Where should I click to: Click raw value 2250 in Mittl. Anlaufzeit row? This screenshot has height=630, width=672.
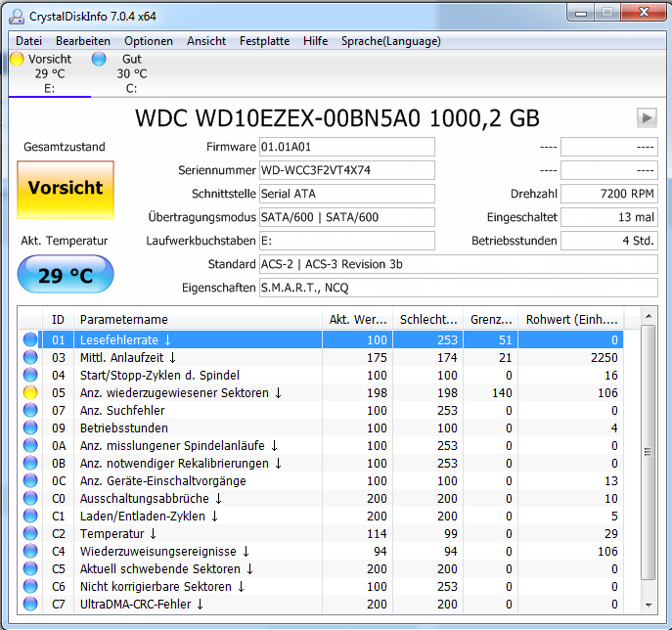[604, 357]
